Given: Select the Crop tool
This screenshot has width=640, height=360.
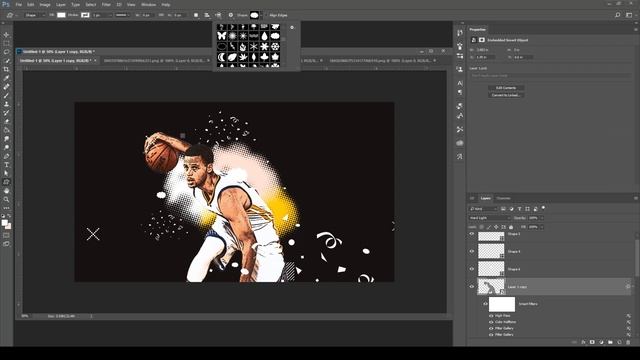Looking at the screenshot, I should point(6,69).
